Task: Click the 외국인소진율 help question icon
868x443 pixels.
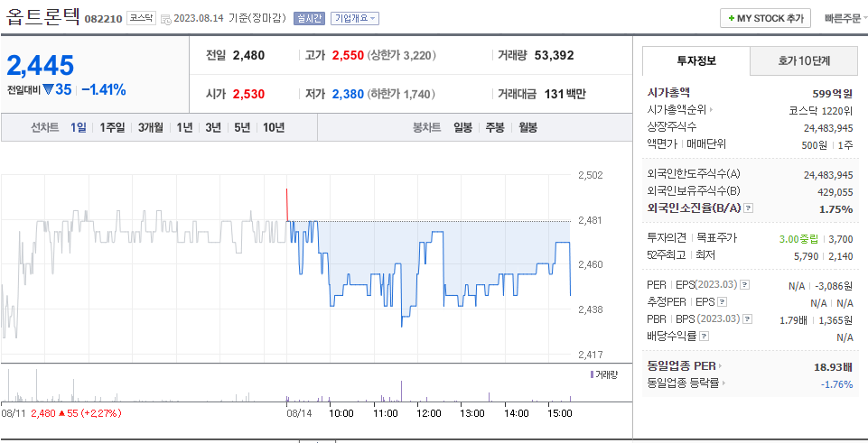Action: pos(749,208)
